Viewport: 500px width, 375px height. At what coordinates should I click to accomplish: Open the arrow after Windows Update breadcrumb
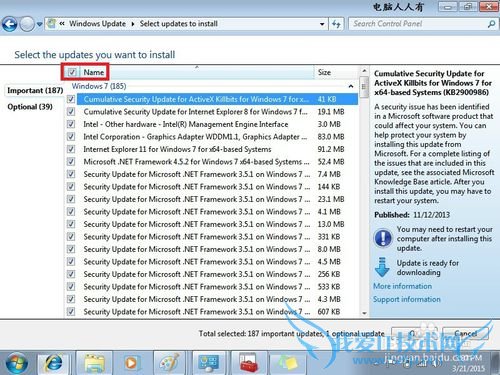(133, 24)
